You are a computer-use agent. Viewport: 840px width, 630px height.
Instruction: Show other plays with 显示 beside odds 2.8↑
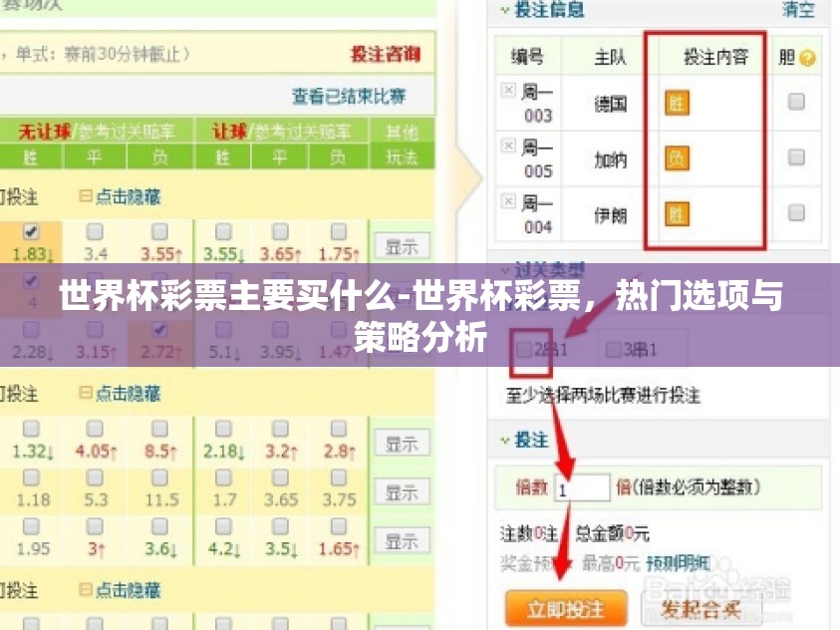[402, 444]
